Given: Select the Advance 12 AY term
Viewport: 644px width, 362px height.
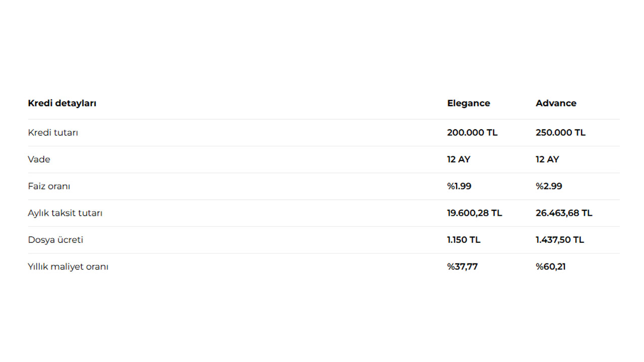Looking at the screenshot, I should pos(547,159).
